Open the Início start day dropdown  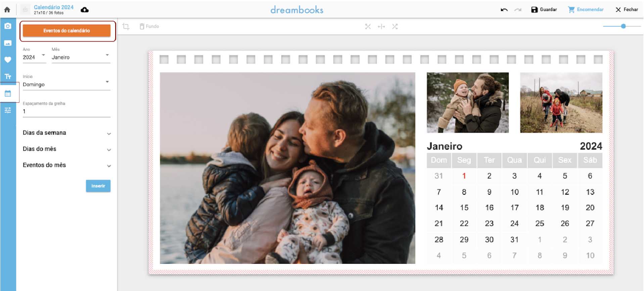[66, 84]
